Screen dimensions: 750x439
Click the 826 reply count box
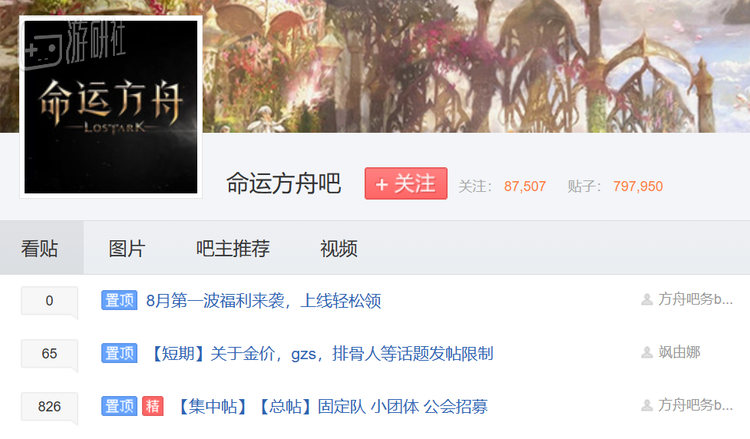[49, 407]
